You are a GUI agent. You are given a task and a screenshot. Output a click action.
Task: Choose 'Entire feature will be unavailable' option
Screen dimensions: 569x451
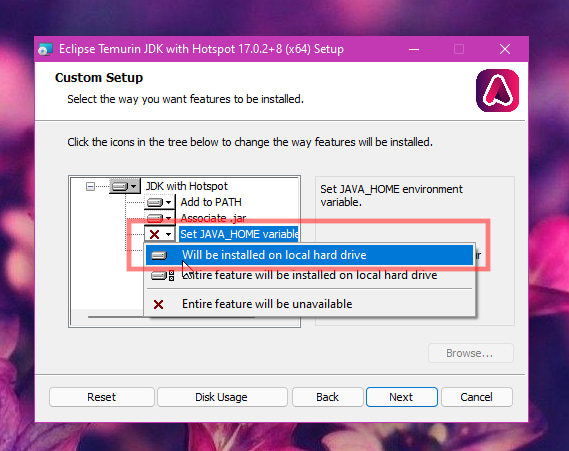pos(309,304)
